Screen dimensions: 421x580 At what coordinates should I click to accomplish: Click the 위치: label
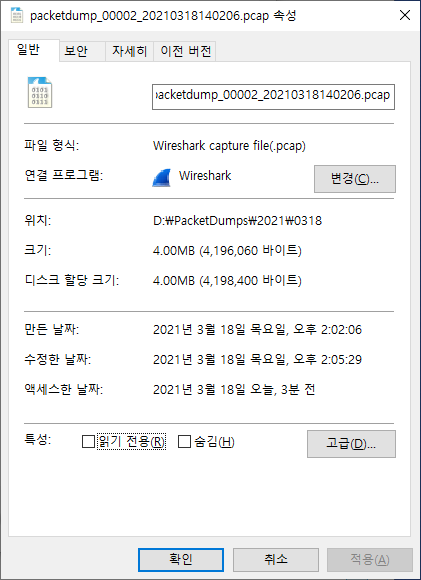37,221
